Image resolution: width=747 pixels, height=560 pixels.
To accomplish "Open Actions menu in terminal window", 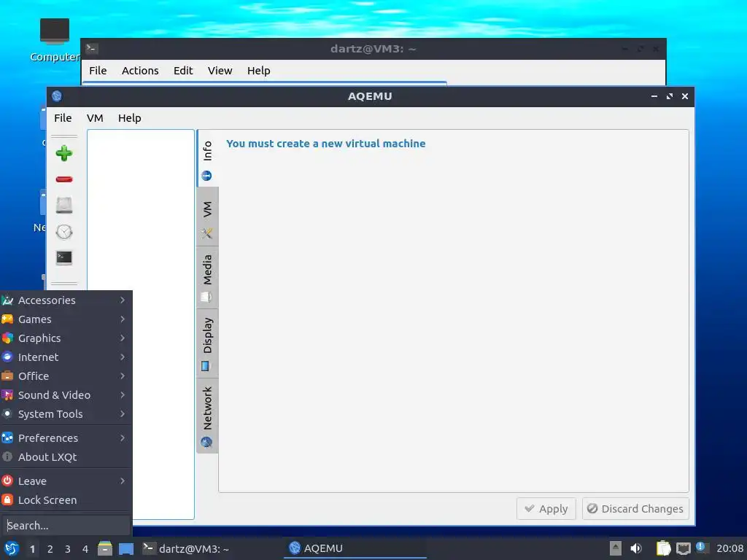I will point(140,71).
